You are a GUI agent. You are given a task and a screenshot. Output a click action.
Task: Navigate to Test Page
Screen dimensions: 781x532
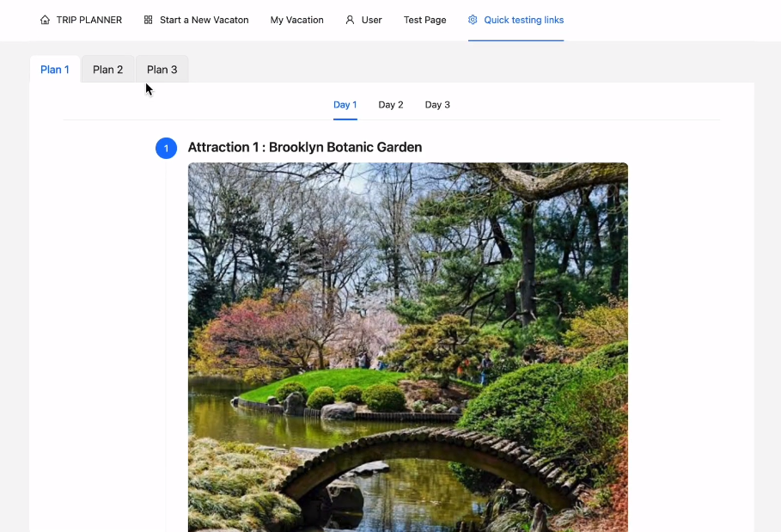pyautogui.click(x=424, y=20)
